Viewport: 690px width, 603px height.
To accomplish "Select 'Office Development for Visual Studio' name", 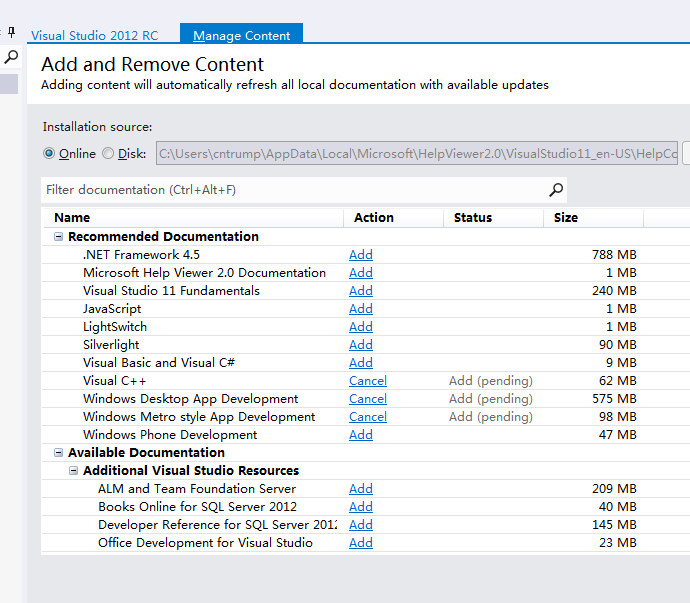I will point(205,543).
